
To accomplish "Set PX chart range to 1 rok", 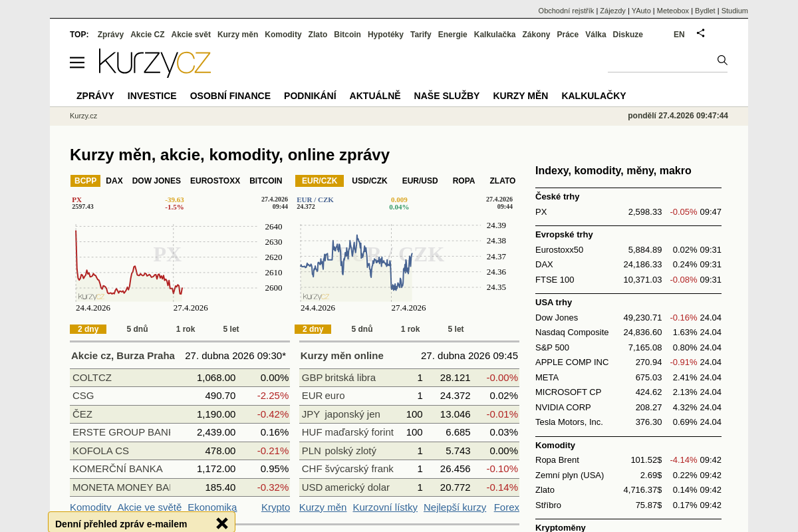I will (186, 329).
